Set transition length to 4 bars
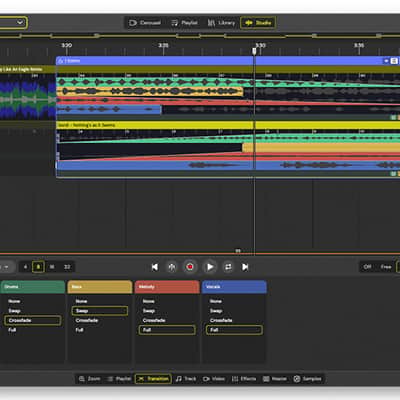Screen dimensions: 400x400 point(25,267)
